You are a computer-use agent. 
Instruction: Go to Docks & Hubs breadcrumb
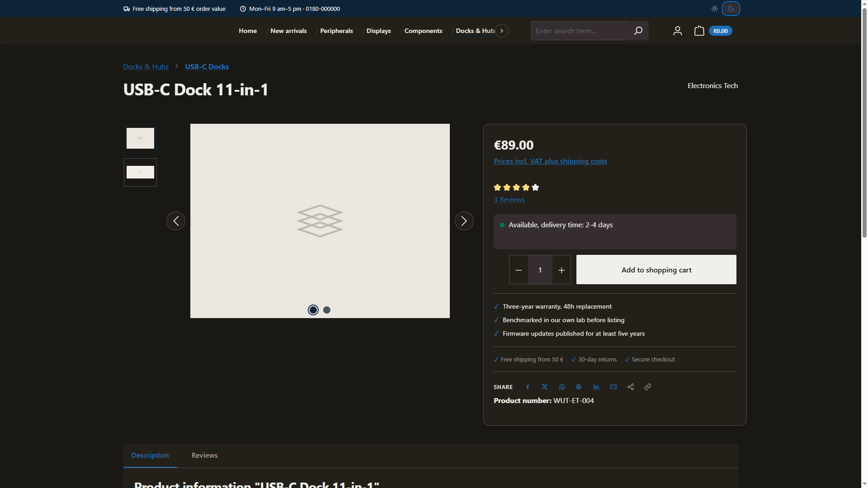pos(146,67)
